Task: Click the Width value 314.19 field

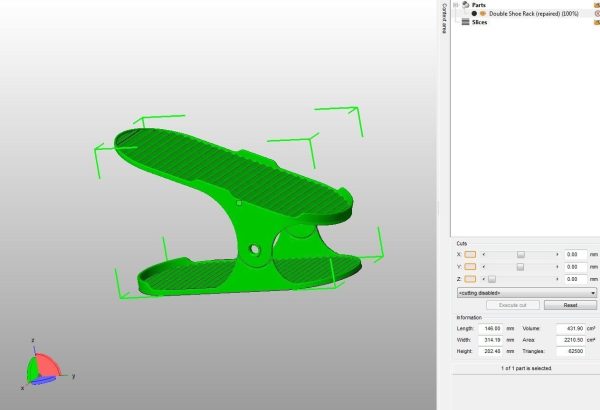Action: [x=490, y=340]
